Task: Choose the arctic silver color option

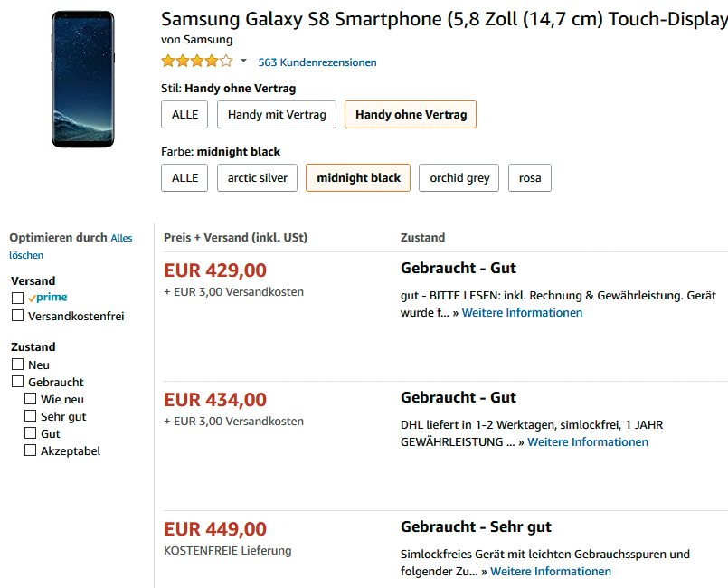Action: point(257,178)
